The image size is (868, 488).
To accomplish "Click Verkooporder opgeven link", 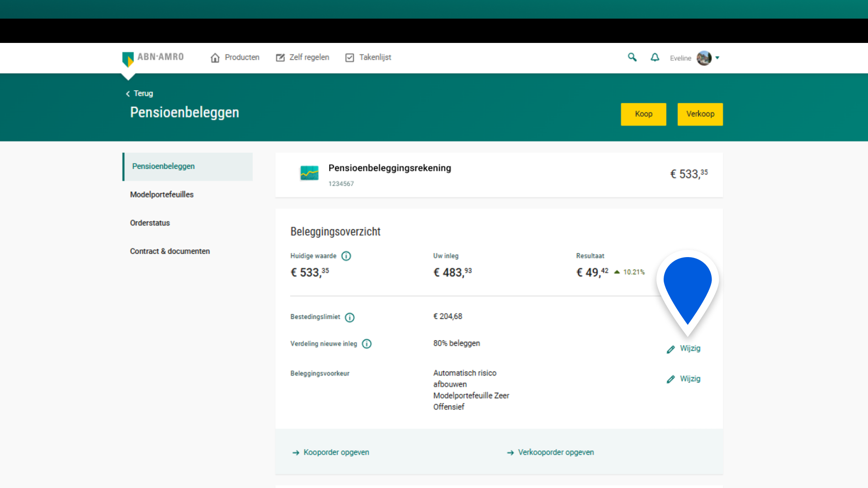I will pyautogui.click(x=556, y=452).
